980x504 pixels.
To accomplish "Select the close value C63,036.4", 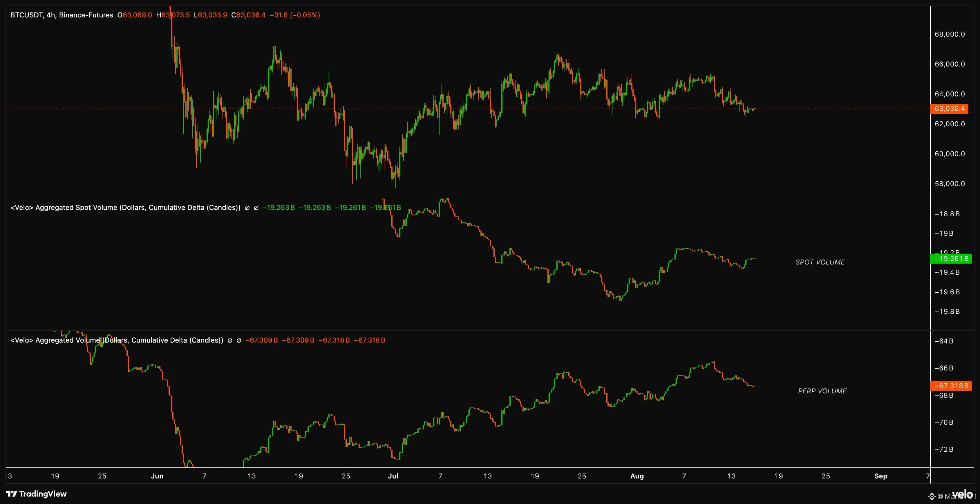I will click(x=248, y=15).
